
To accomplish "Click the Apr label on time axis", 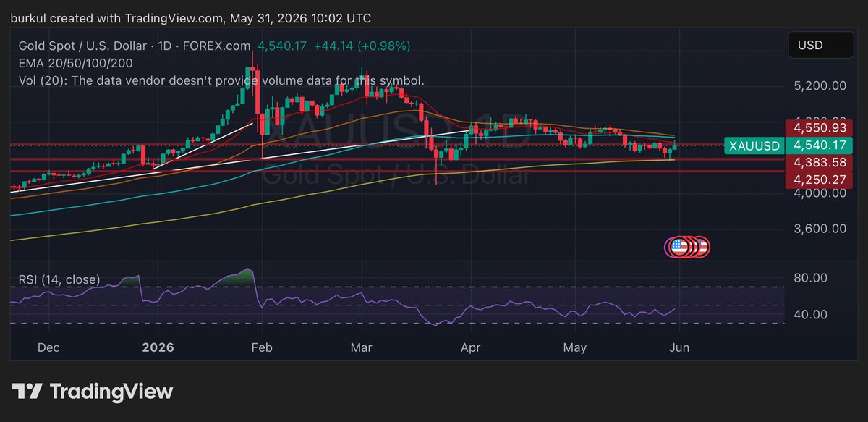I will click(471, 347).
